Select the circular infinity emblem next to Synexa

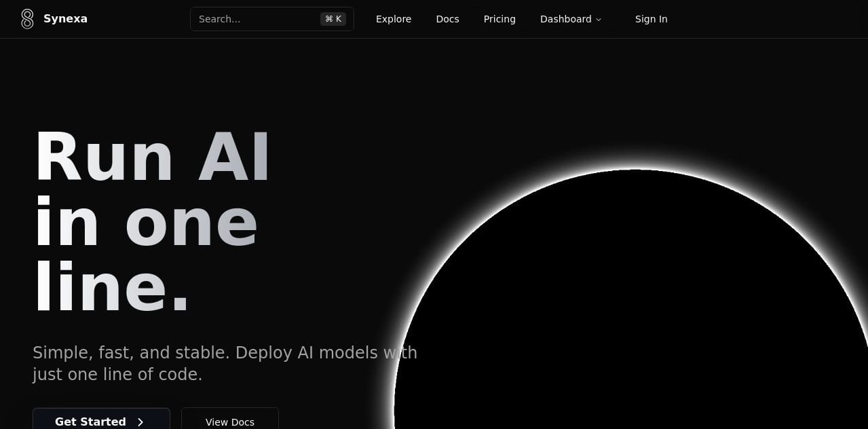point(27,18)
